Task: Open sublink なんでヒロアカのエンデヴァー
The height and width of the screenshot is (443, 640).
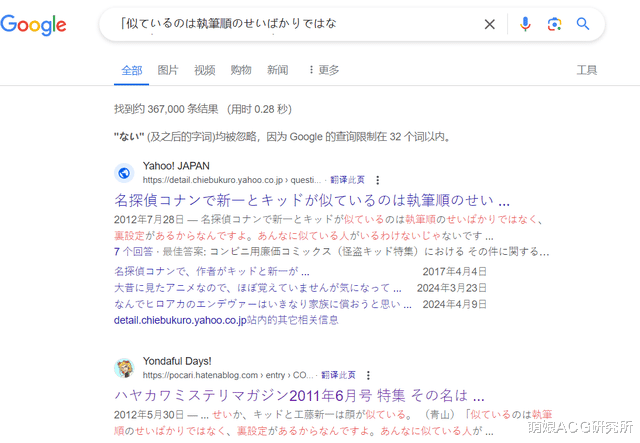Action: [x=262, y=304]
